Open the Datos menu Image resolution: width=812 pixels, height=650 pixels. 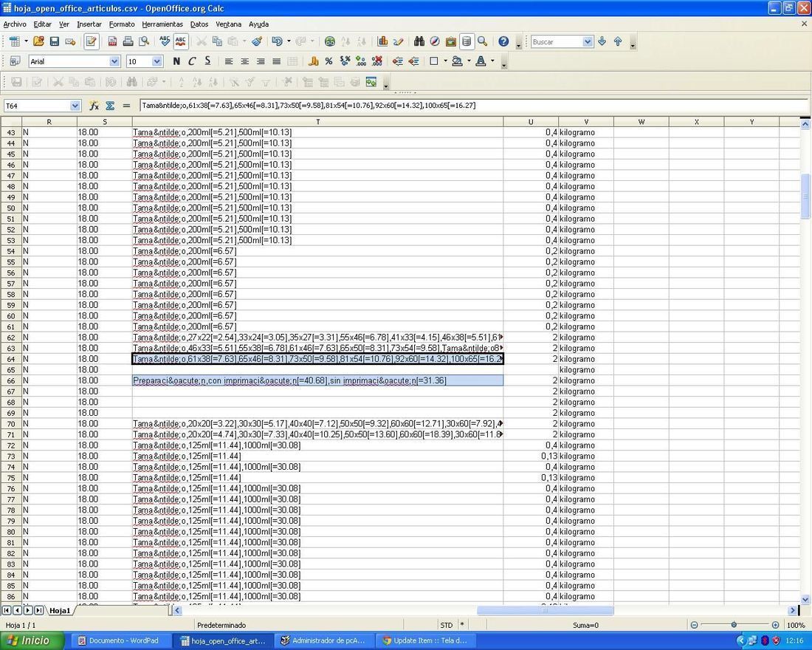(199, 24)
